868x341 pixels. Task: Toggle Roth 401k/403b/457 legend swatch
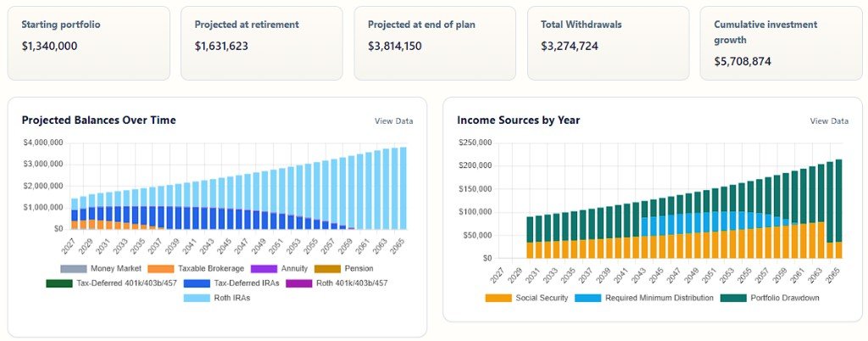tap(299, 283)
